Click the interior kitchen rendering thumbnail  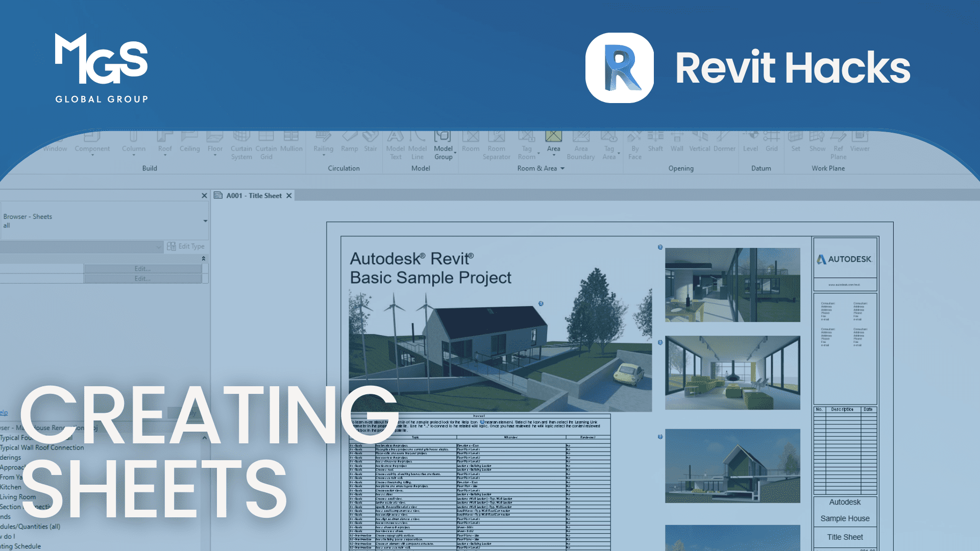click(732, 285)
